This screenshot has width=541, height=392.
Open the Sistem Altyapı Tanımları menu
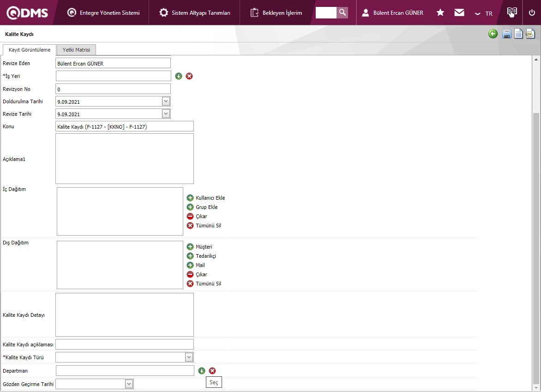[x=195, y=13]
